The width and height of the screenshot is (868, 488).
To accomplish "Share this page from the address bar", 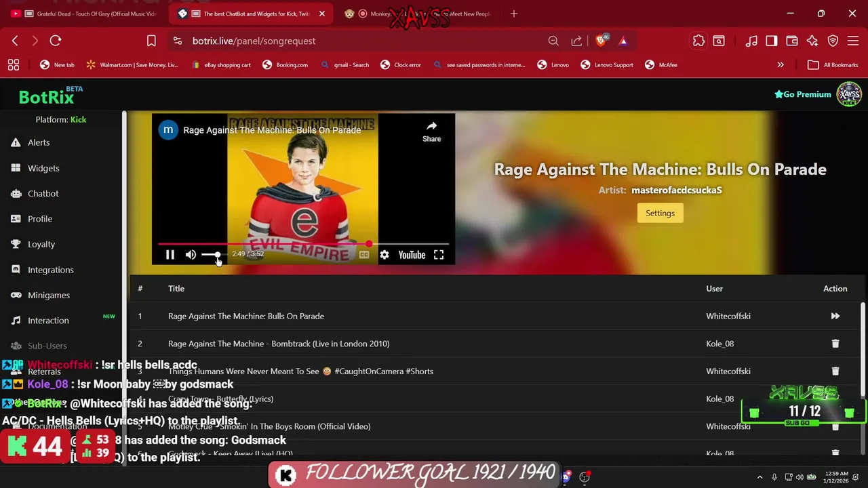I will pos(576,41).
